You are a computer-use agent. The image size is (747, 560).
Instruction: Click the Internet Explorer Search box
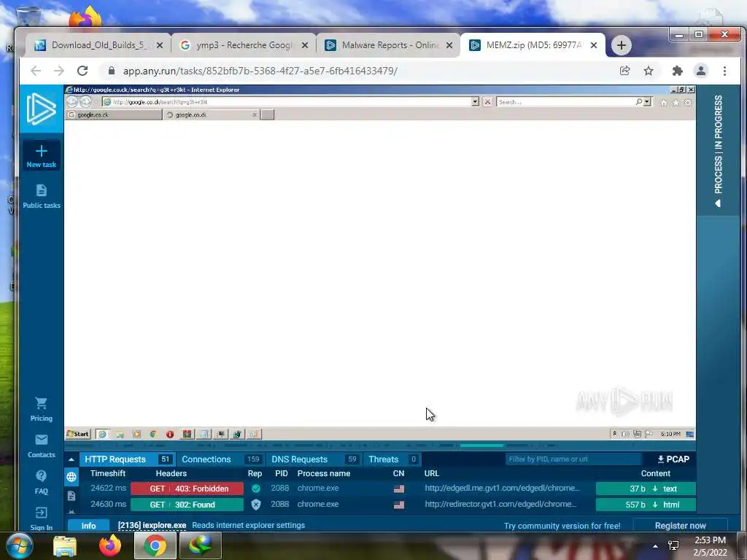566,102
